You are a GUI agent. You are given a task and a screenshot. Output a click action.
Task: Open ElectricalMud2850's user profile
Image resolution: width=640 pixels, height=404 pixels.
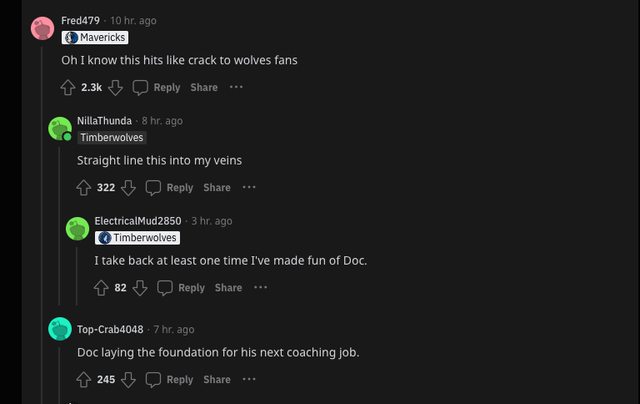(x=137, y=221)
